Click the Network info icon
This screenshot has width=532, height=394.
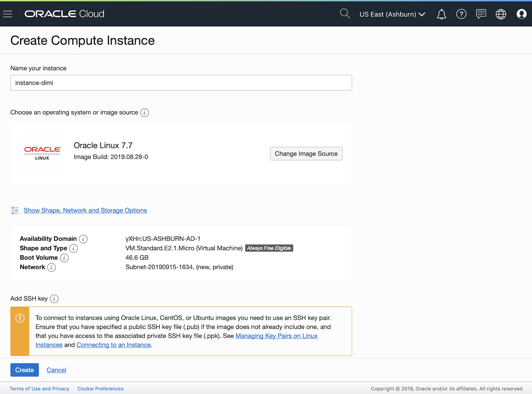[51, 267]
